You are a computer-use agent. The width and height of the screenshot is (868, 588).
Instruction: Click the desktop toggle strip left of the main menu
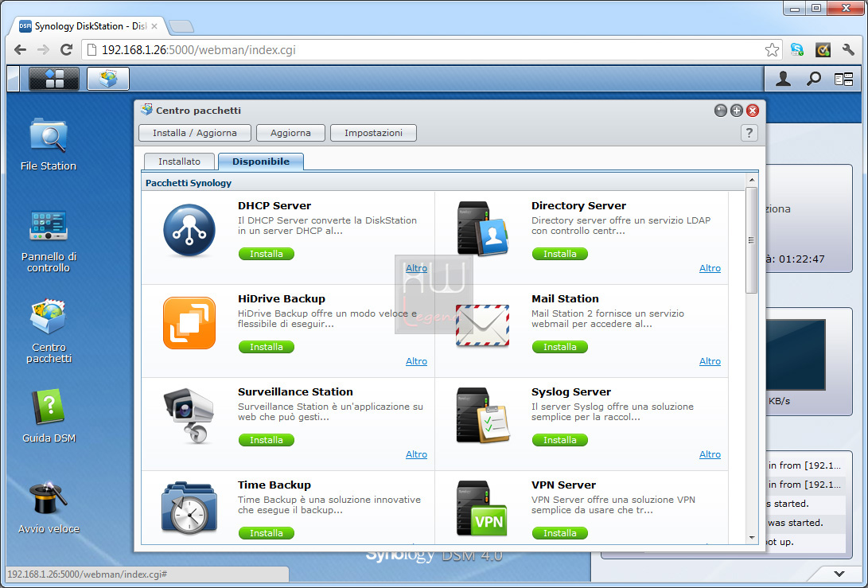(14, 79)
